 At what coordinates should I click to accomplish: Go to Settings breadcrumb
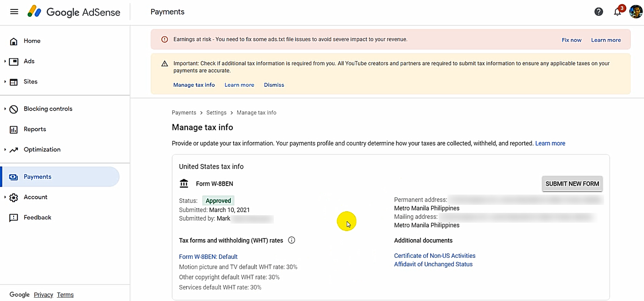tap(216, 113)
